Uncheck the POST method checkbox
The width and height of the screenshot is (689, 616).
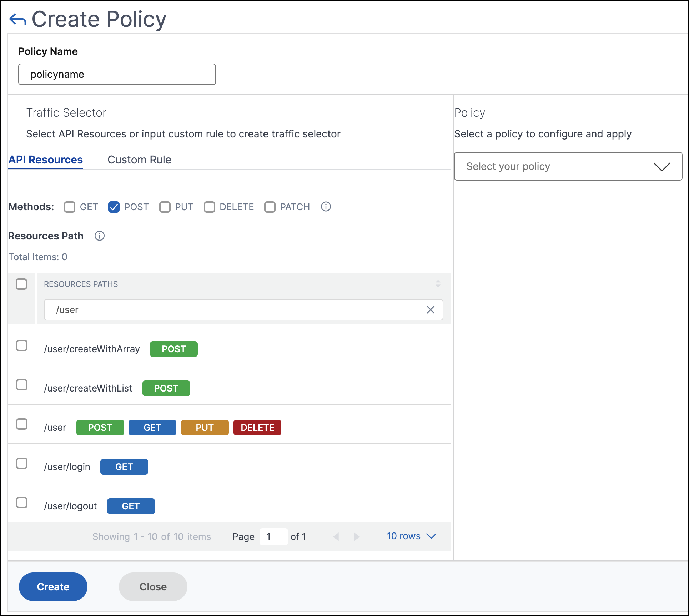[x=114, y=207]
